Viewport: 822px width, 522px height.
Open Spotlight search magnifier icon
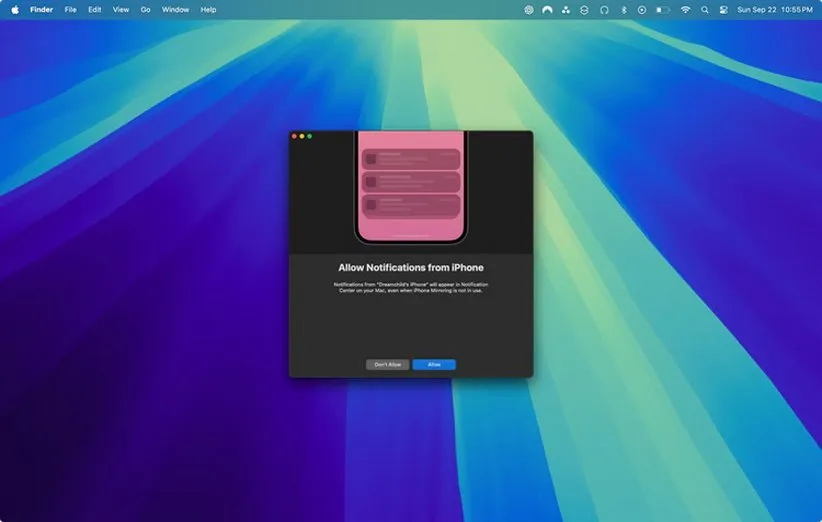coord(705,9)
